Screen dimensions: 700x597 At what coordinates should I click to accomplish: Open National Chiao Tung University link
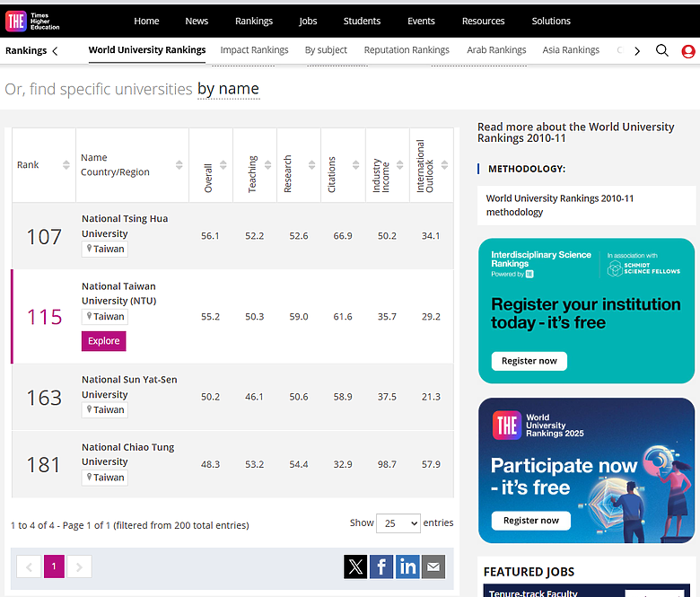(x=127, y=454)
